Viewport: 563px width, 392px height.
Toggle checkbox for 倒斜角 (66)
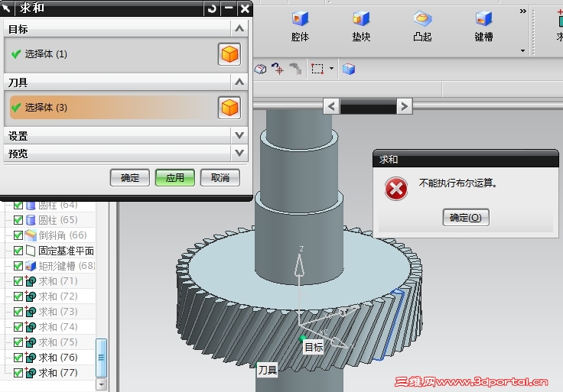click(x=18, y=235)
